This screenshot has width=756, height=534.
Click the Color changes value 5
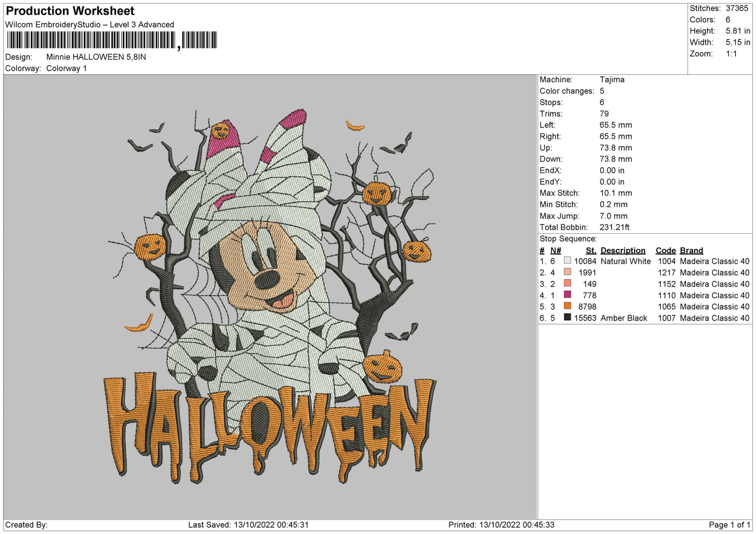pos(602,91)
